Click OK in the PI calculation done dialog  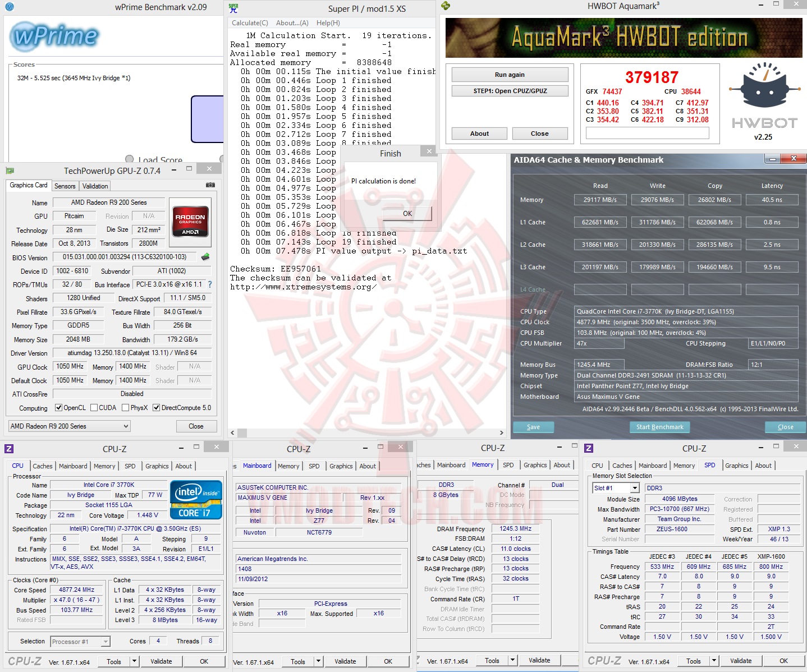(x=407, y=214)
